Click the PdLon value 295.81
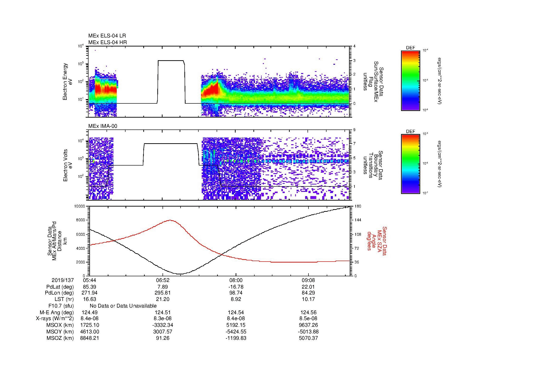 [x=163, y=293]
